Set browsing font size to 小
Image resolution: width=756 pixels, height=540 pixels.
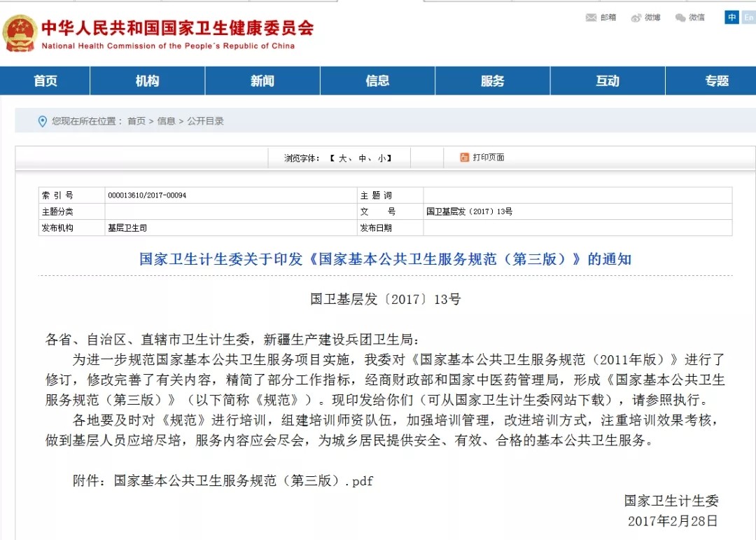pyautogui.click(x=381, y=158)
